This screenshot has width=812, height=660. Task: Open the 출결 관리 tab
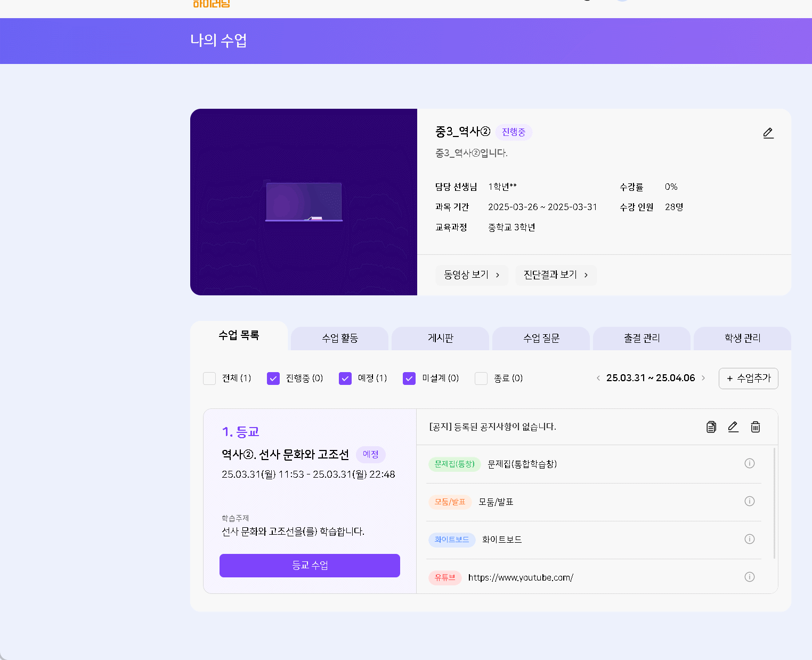coord(642,339)
